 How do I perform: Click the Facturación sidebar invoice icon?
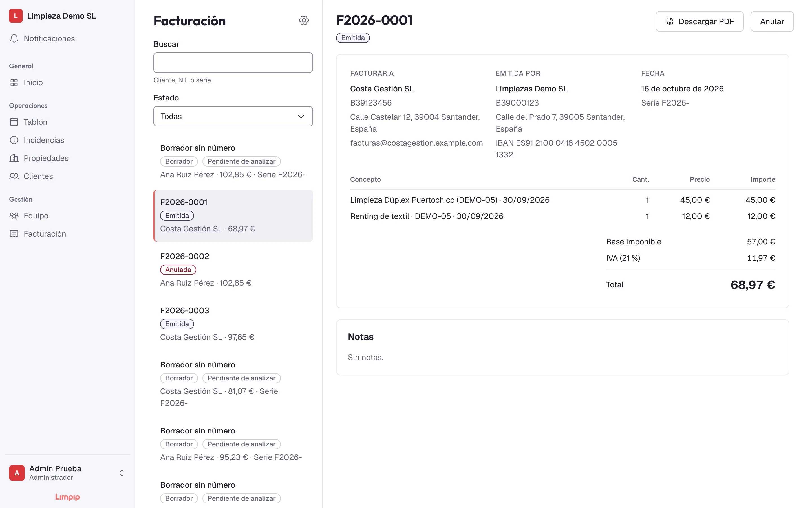[x=14, y=233]
